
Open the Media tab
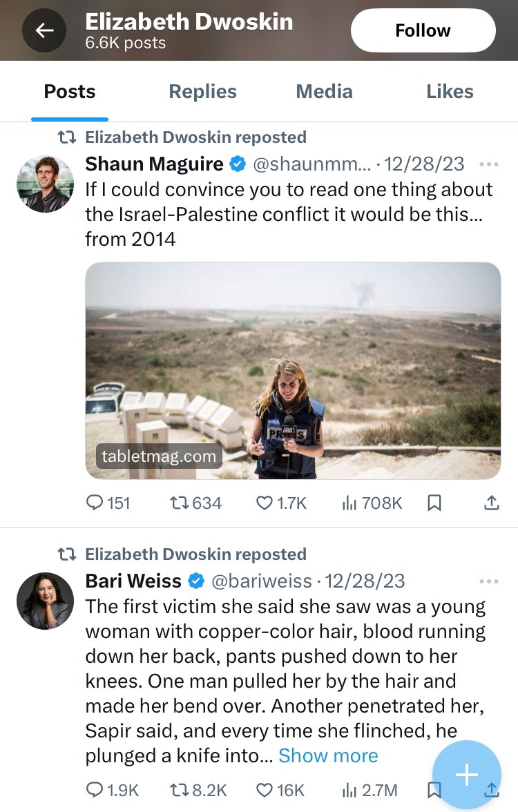coord(324,92)
